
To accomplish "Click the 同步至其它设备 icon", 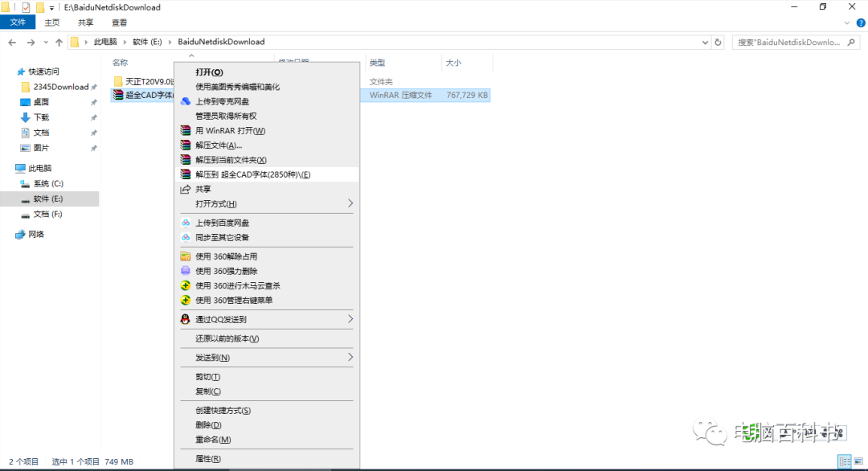I will 186,237.
